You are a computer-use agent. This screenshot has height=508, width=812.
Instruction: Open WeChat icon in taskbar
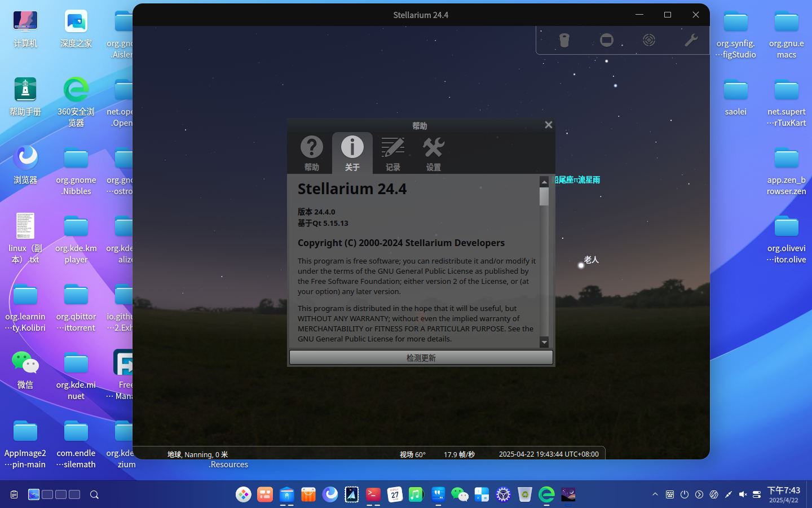pos(460,494)
